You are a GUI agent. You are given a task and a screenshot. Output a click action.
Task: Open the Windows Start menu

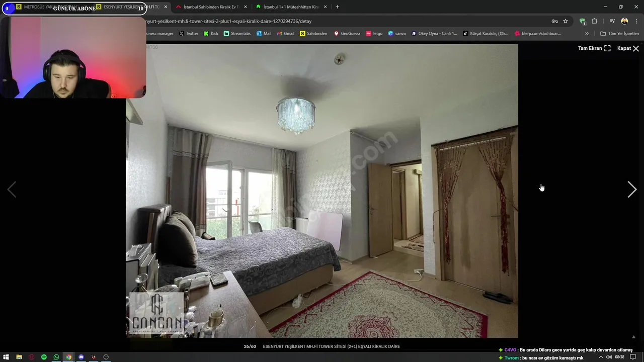7,357
